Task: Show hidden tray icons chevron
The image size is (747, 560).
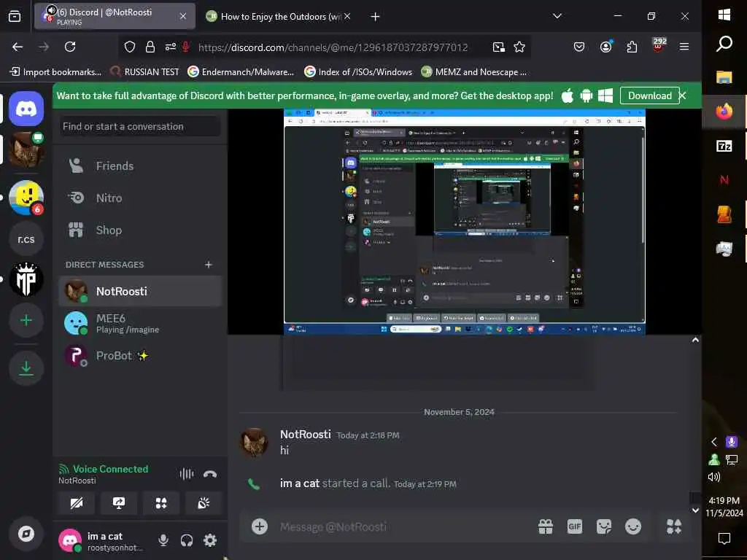Action: 713,442
